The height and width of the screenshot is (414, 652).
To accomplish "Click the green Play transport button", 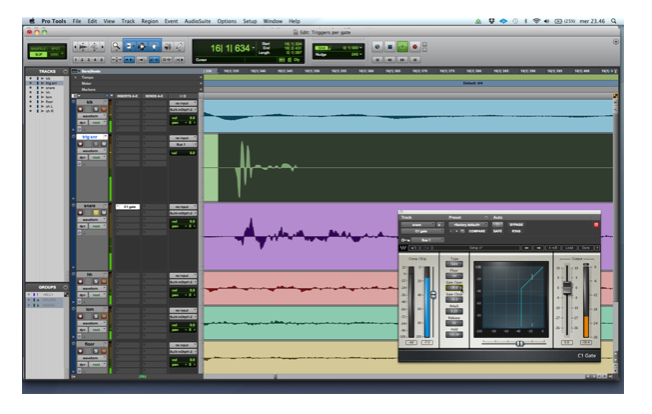I will click(402, 47).
